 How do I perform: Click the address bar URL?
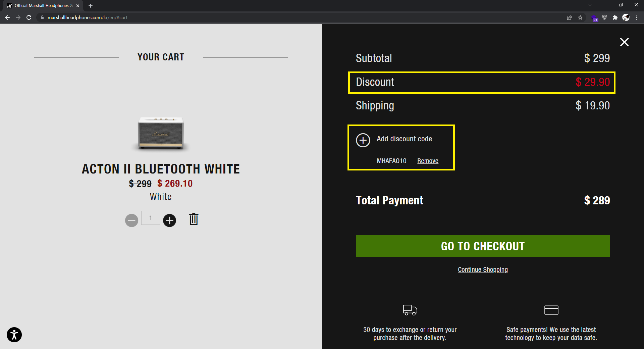87,17
